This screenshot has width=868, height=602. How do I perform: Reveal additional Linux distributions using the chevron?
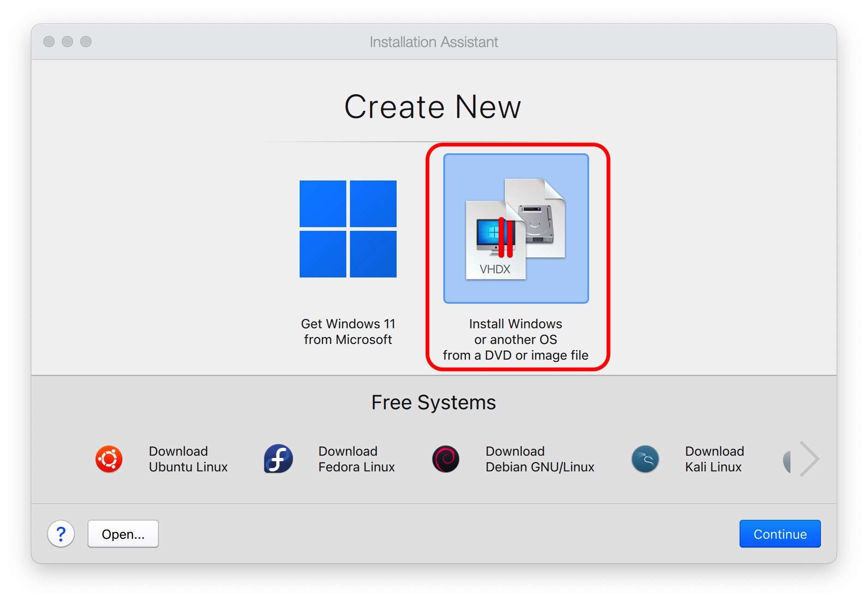click(807, 458)
